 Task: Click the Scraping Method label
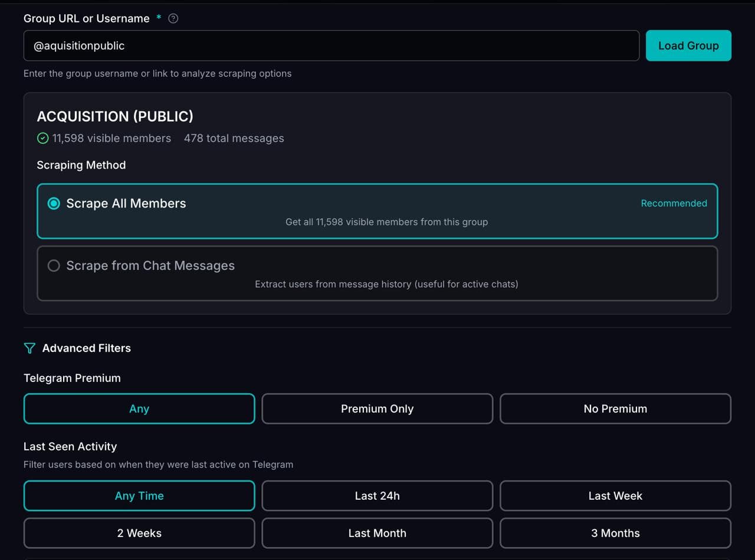coord(81,165)
